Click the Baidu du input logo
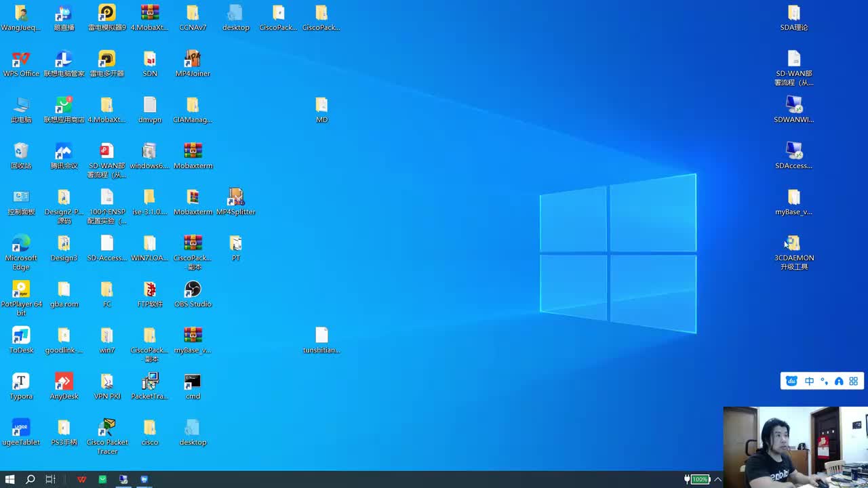This screenshot has height=488, width=868. pyautogui.click(x=791, y=382)
